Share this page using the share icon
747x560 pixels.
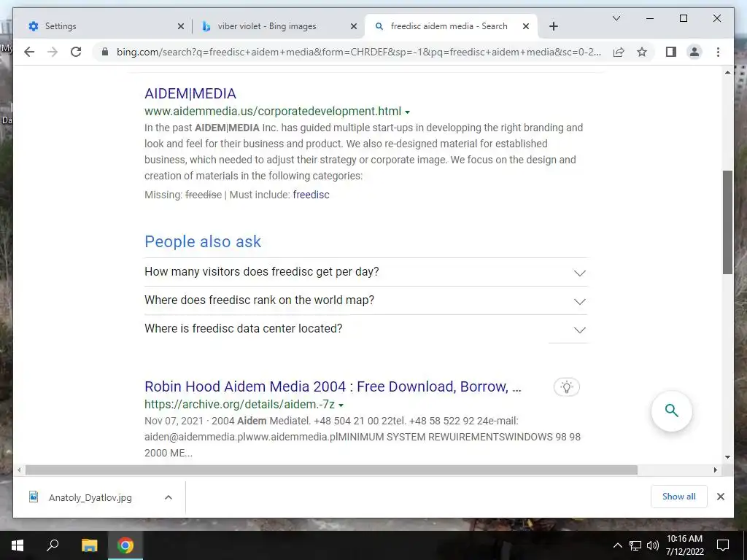[x=619, y=52]
